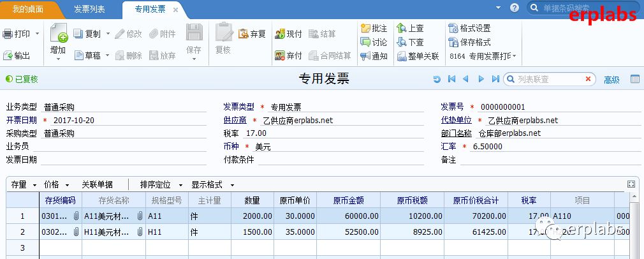Screen dimensions: 644x259
Task: Select the 专用发票 tab
Action: click(150, 9)
